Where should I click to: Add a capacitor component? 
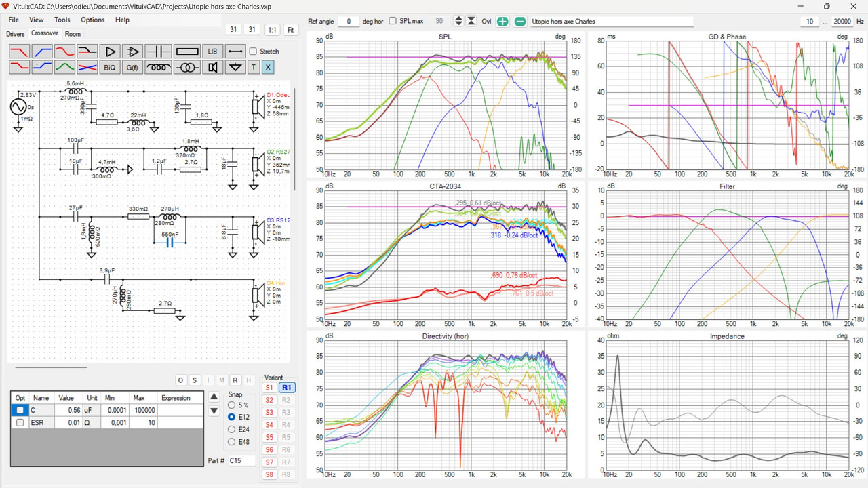tap(159, 51)
